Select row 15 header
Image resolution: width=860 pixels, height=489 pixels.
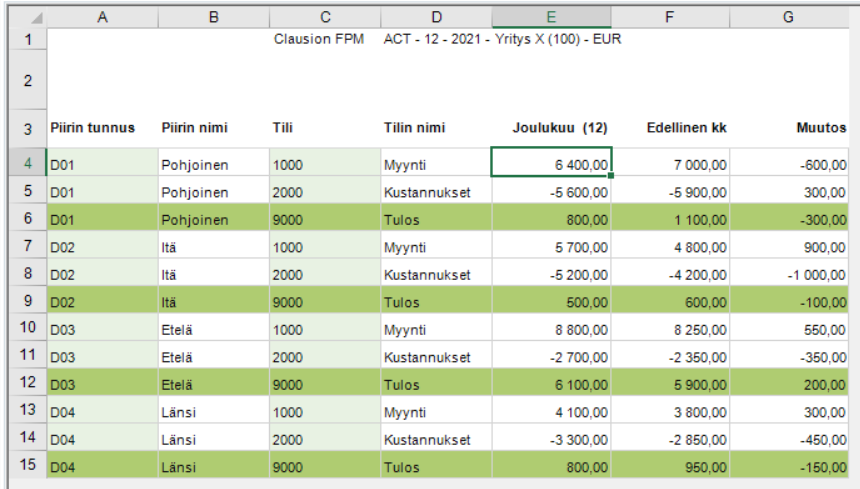pyautogui.click(x=29, y=465)
